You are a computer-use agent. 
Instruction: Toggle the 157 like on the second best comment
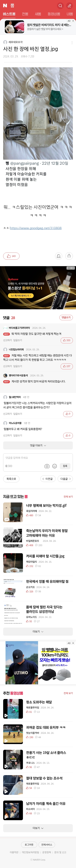67,366
